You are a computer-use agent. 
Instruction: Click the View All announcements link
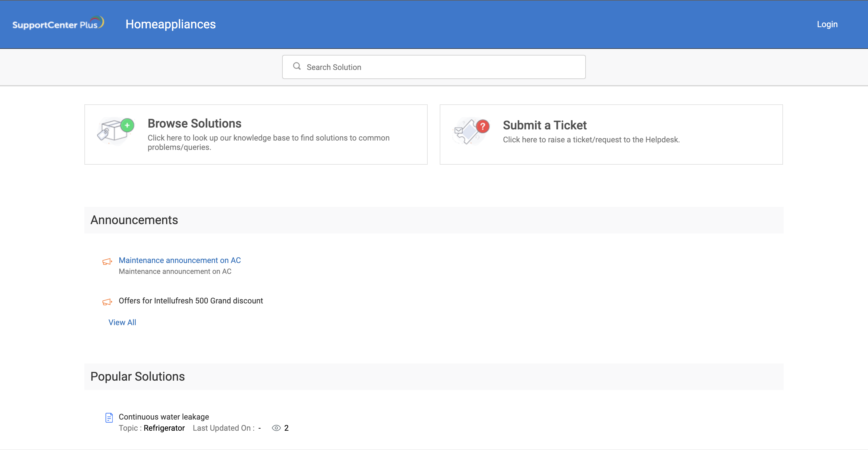point(122,322)
